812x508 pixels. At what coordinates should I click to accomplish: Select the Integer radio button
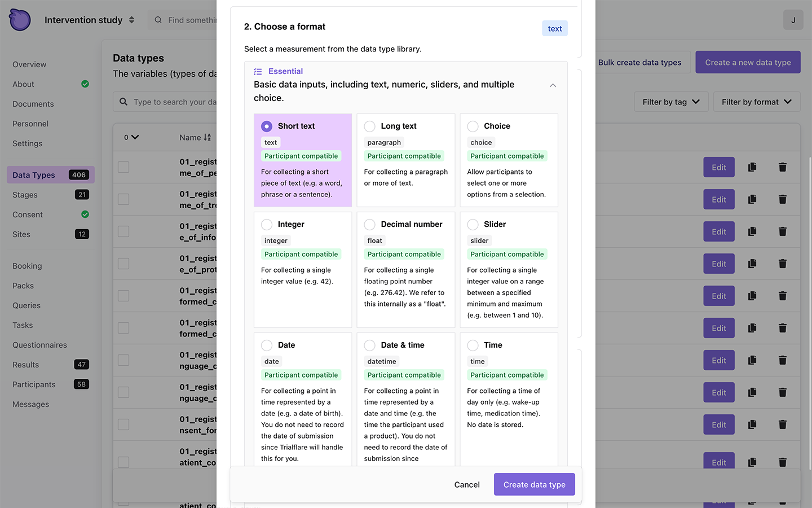[x=267, y=225]
